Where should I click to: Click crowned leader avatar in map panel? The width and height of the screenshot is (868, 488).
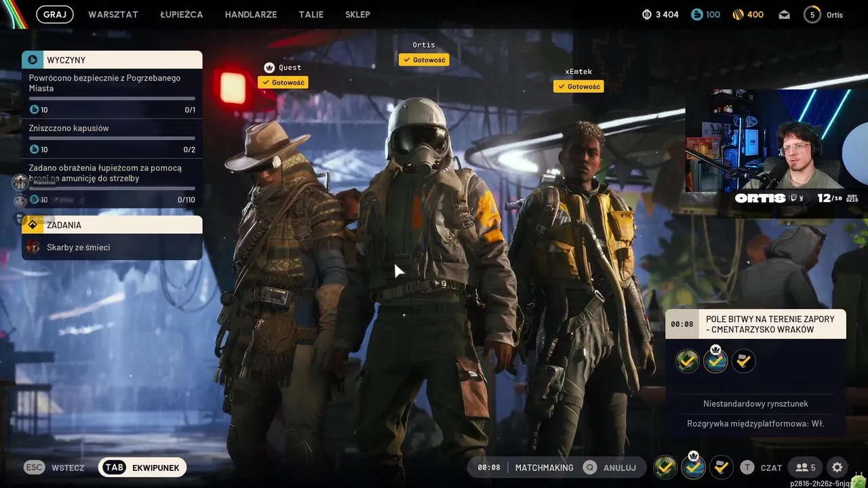715,361
